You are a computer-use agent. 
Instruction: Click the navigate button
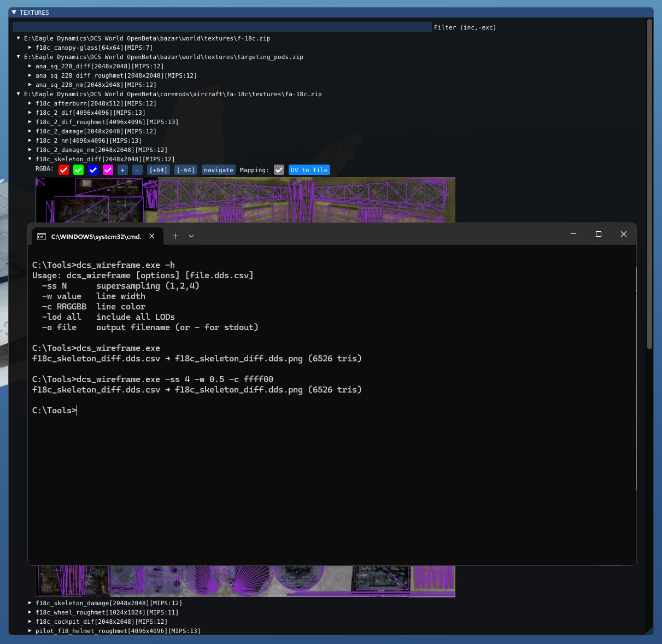218,170
